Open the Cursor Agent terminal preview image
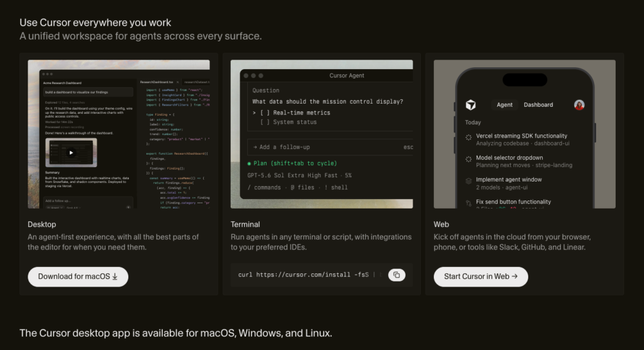 321,134
